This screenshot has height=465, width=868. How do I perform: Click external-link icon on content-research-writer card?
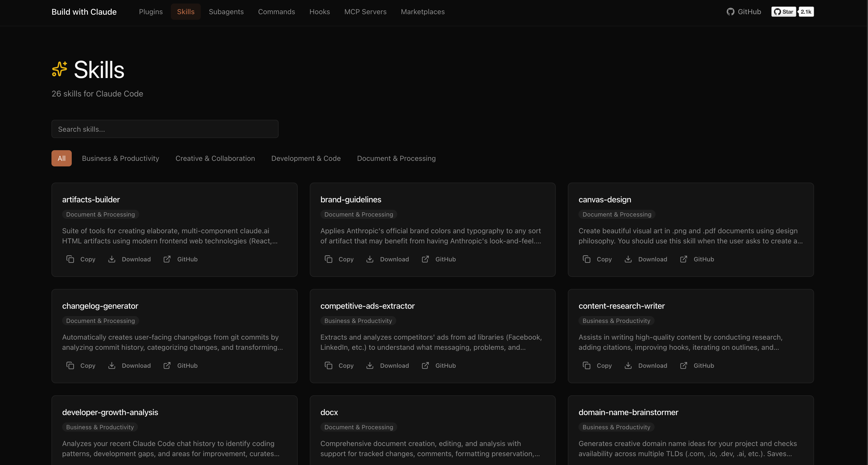[x=683, y=365]
